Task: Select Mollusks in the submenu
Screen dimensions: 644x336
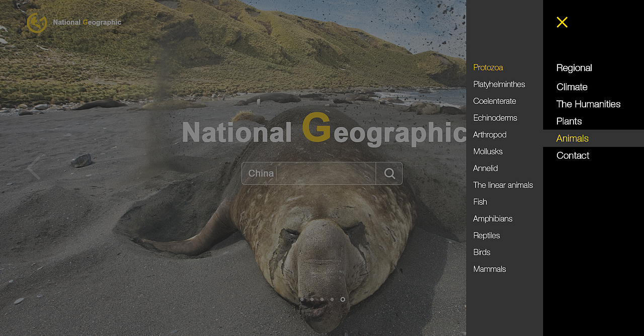Action: point(488,151)
